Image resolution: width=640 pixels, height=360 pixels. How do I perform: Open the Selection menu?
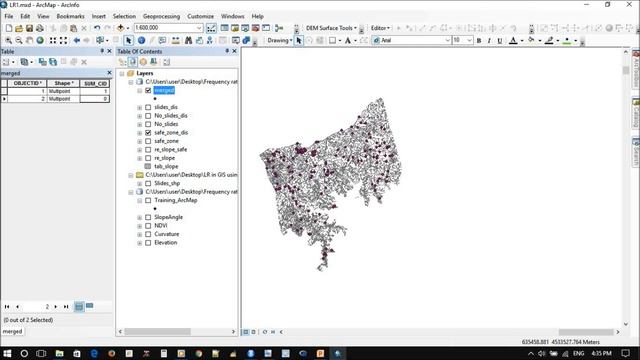tap(124, 16)
